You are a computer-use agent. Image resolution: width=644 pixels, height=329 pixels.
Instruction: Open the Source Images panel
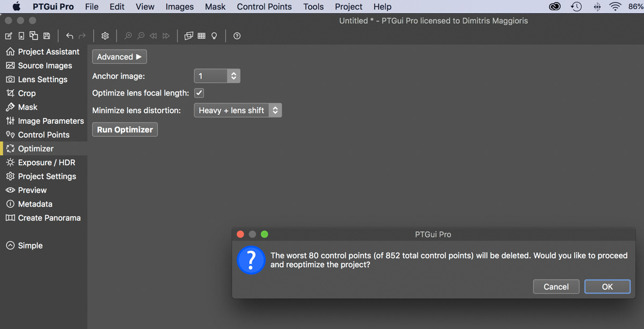pos(43,65)
